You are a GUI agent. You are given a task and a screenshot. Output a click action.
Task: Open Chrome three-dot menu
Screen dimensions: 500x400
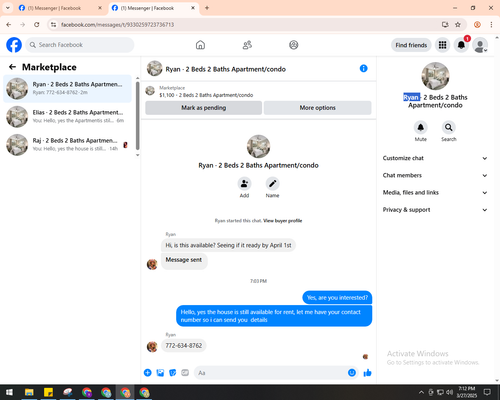click(x=491, y=25)
